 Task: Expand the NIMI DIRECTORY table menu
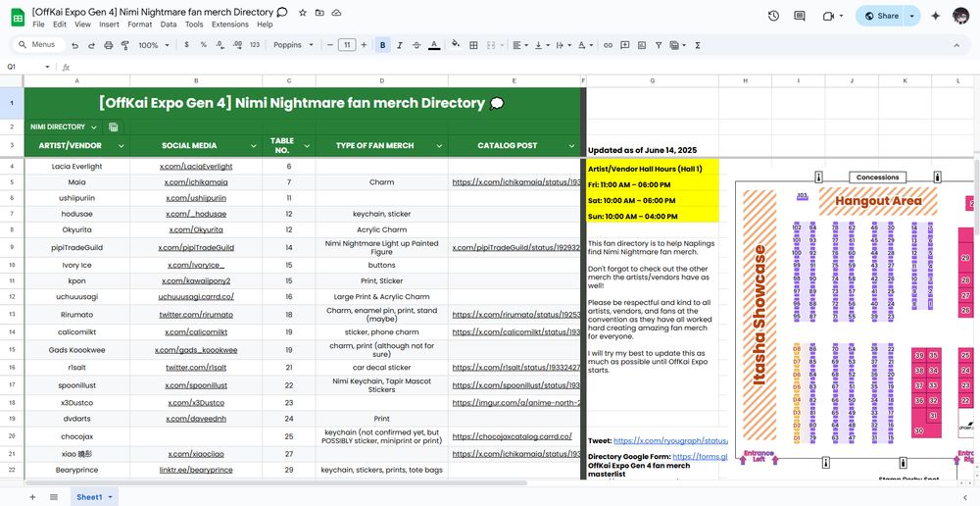tap(94, 126)
